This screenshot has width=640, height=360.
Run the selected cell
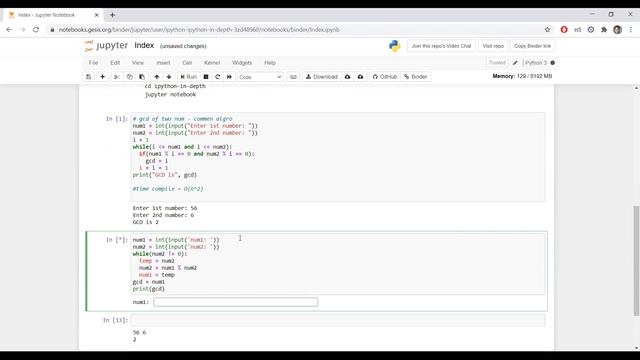[189, 77]
